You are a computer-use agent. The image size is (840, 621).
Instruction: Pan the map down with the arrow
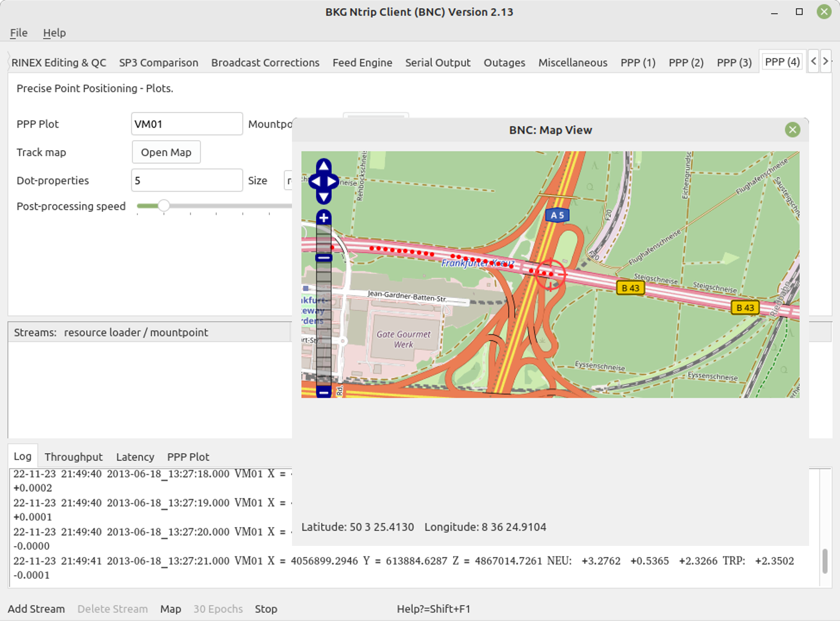point(323,197)
